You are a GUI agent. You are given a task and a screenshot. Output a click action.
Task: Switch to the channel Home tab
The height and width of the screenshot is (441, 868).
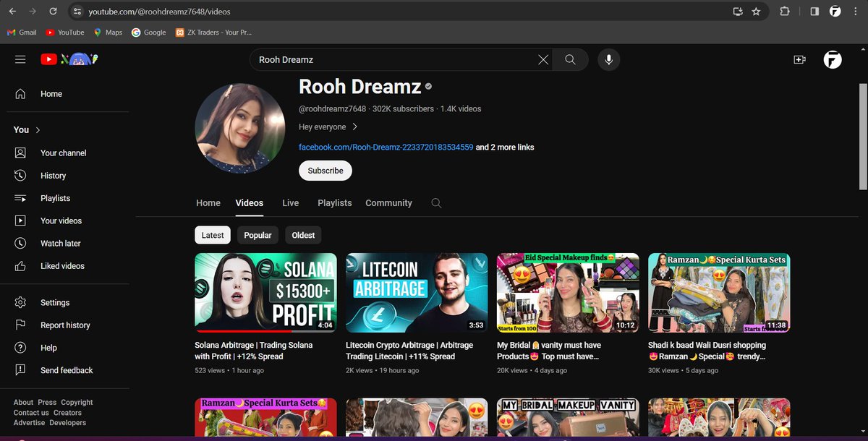pos(208,203)
